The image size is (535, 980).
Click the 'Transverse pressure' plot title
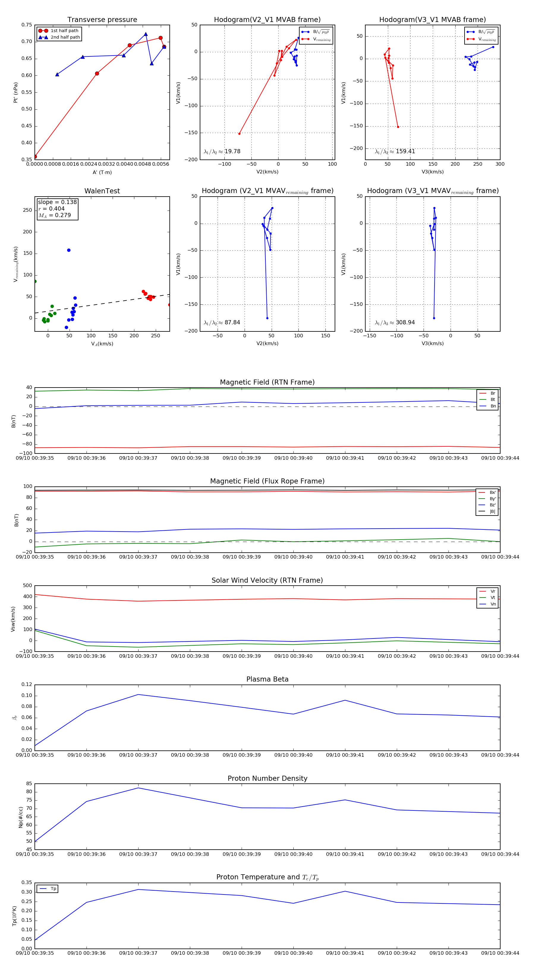[x=102, y=20]
